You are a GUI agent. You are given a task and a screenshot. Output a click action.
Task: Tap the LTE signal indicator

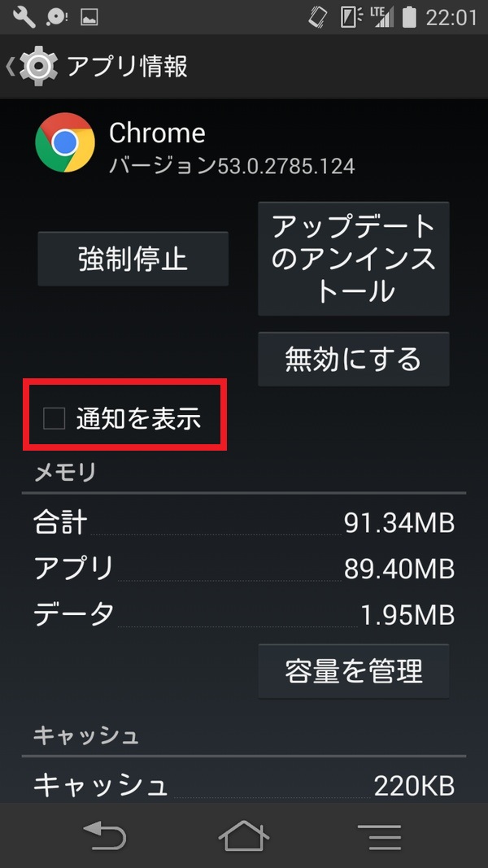(x=382, y=17)
